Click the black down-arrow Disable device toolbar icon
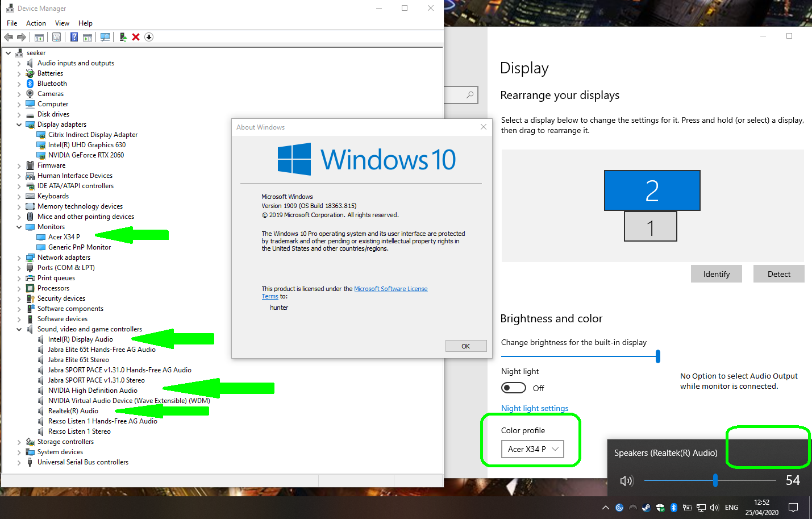Viewport: 812px width, 519px height. (x=149, y=37)
